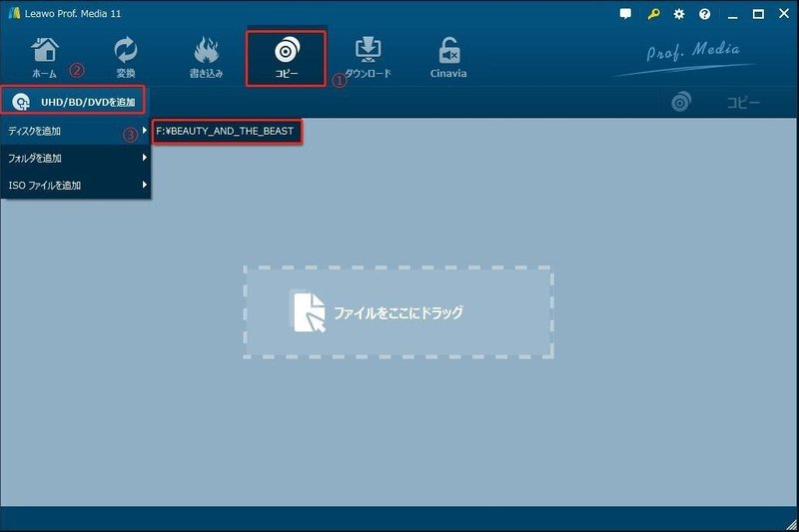Click the window resize grip corner
799x532 pixels.
792,525
